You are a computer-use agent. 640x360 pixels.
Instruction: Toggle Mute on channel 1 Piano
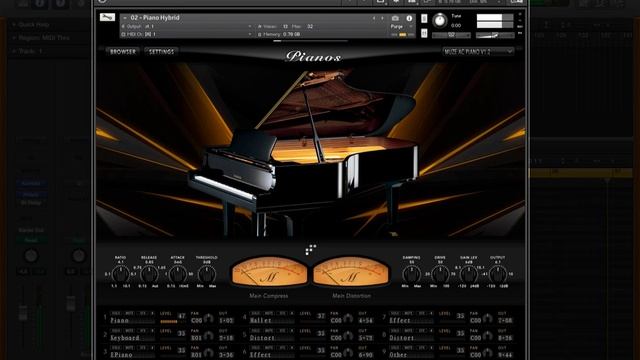point(129,313)
